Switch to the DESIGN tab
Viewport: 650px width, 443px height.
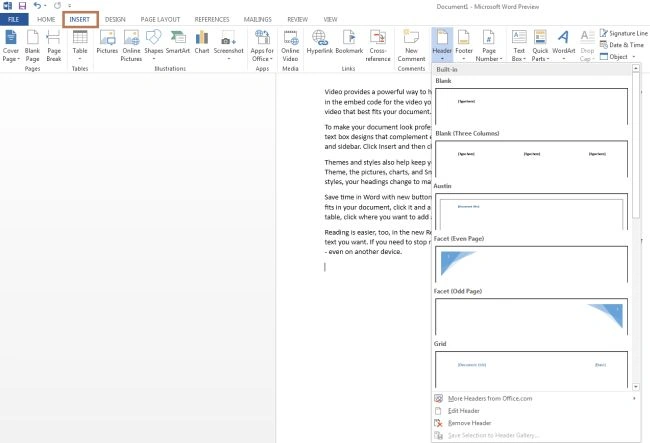coord(115,19)
